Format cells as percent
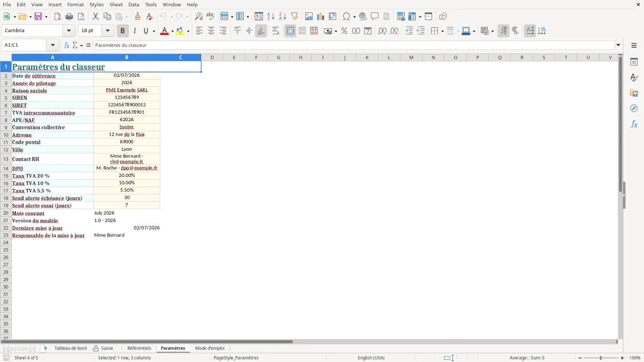The image size is (644, 362). tap(345, 31)
